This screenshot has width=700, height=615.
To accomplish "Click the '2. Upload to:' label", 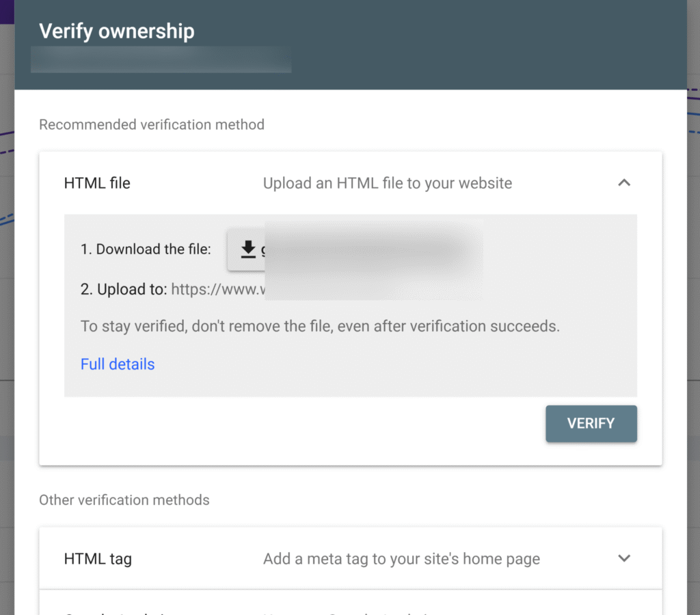I will click(x=124, y=289).
